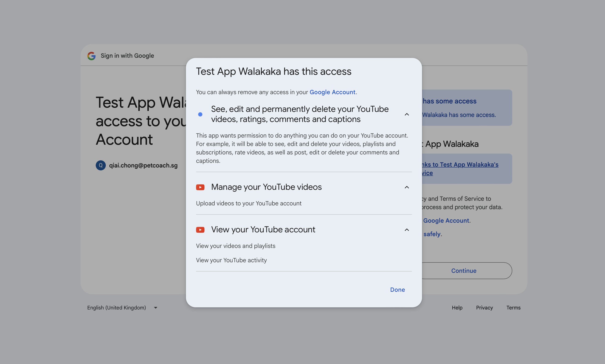Open the Terms link in the footer
Screen dimensions: 605x364
click(x=514, y=308)
